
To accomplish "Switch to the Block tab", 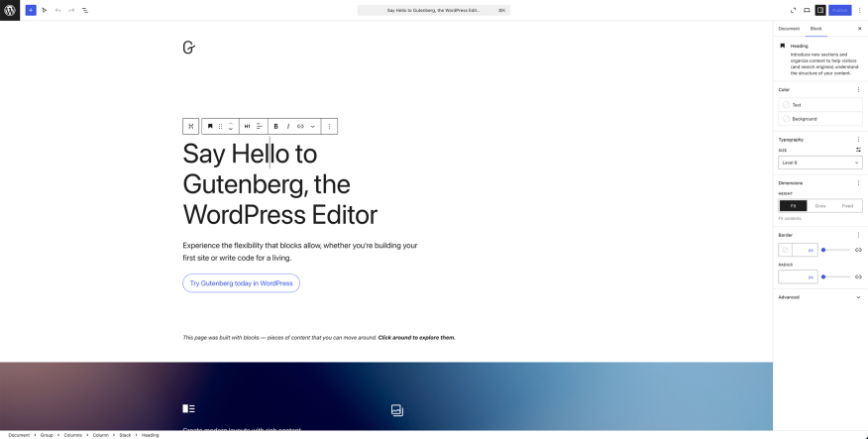I will point(815,28).
